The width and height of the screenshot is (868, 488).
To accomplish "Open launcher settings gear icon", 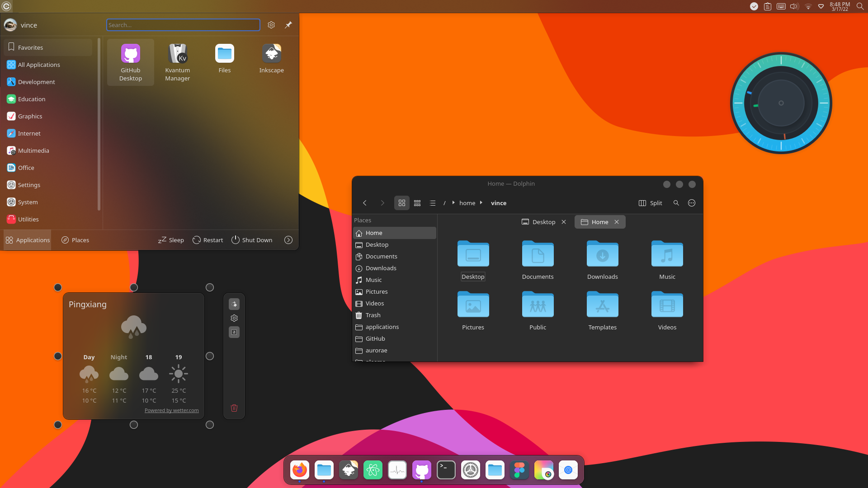I will click(271, 25).
